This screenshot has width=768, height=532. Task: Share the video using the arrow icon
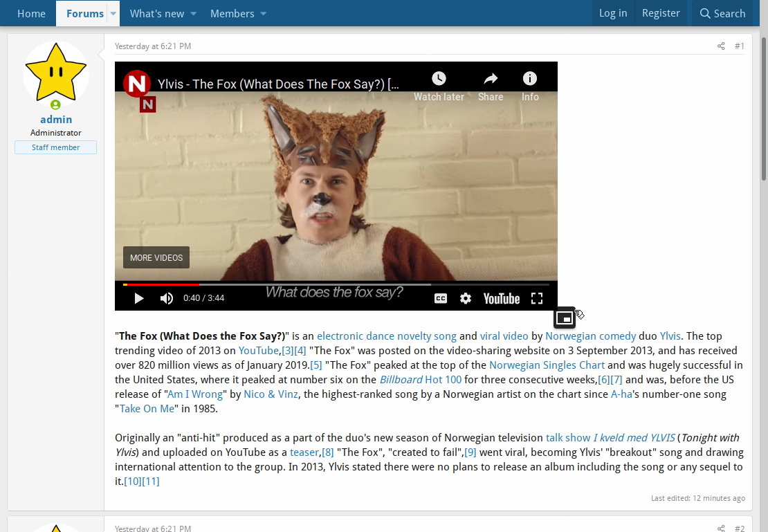point(491,78)
